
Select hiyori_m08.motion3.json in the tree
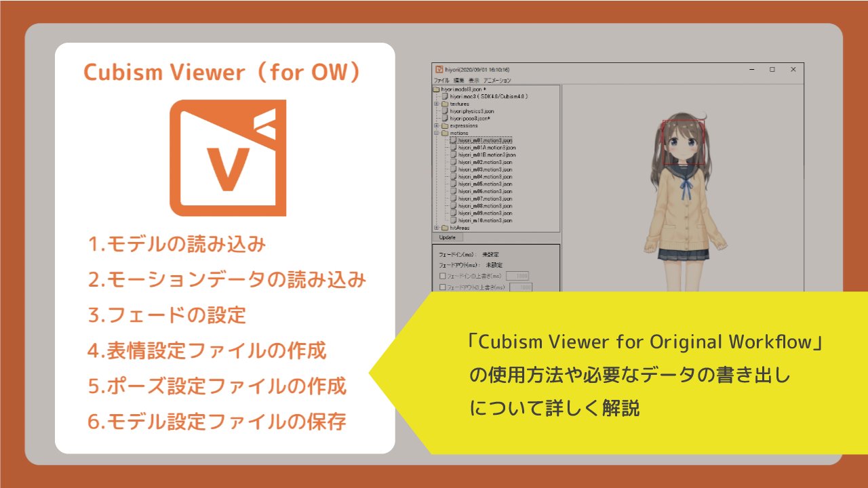tap(485, 206)
